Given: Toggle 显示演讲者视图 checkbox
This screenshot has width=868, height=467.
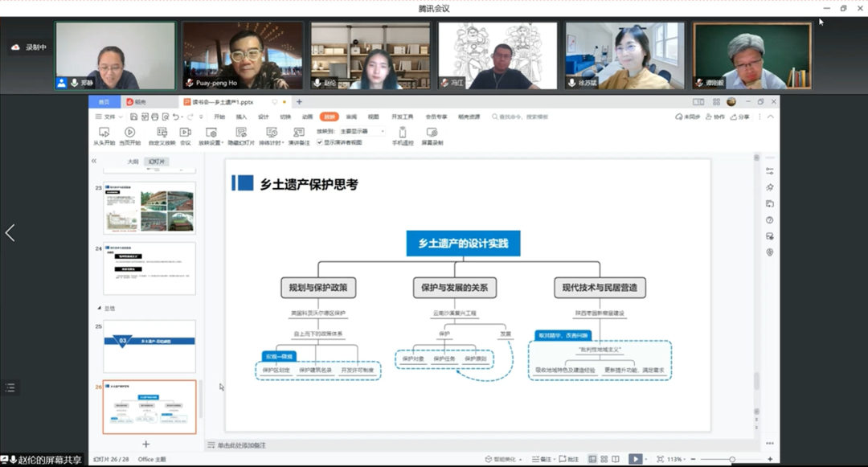Looking at the screenshot, I should [319, 142].
